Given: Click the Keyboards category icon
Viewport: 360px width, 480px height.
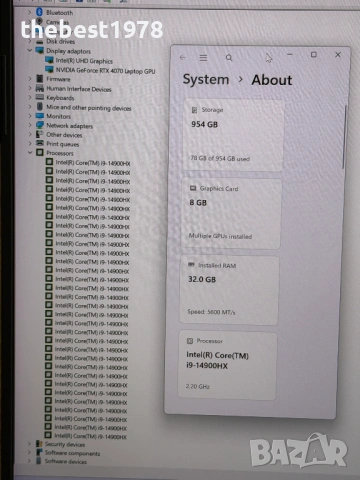Looking at the screenshot, I should click(x=40, y=97).
